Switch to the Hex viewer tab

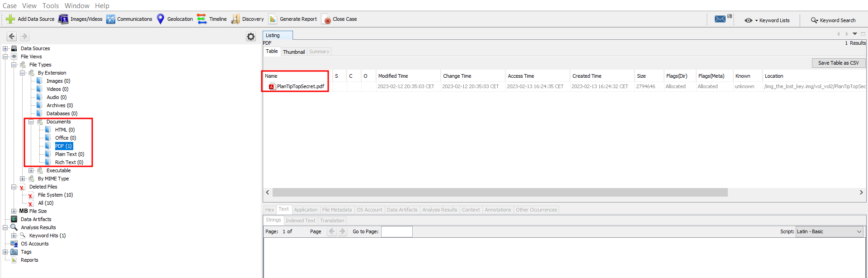(269, 210)
